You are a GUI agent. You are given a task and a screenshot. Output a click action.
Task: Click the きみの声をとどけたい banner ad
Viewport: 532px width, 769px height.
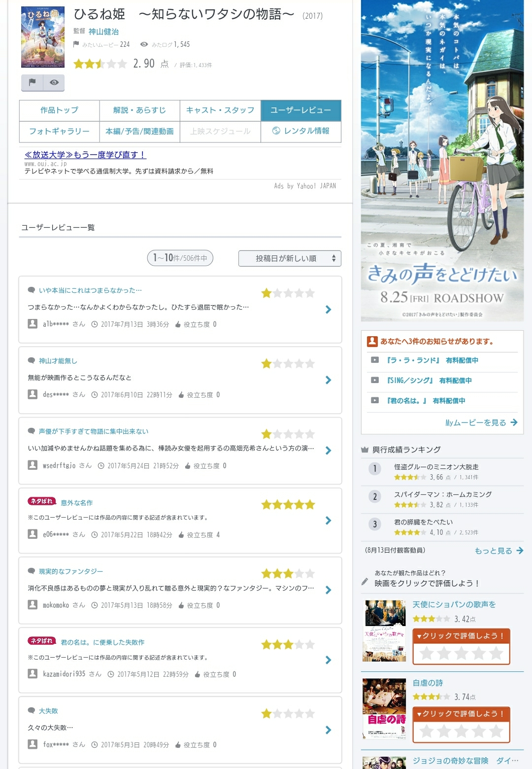click(442, 161)
